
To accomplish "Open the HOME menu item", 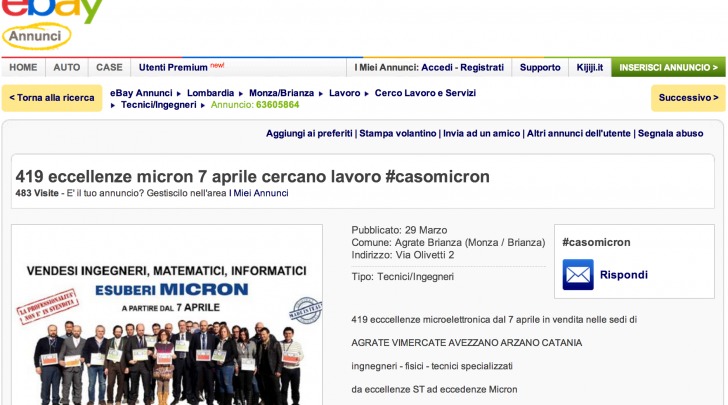I will coord(23,67).
